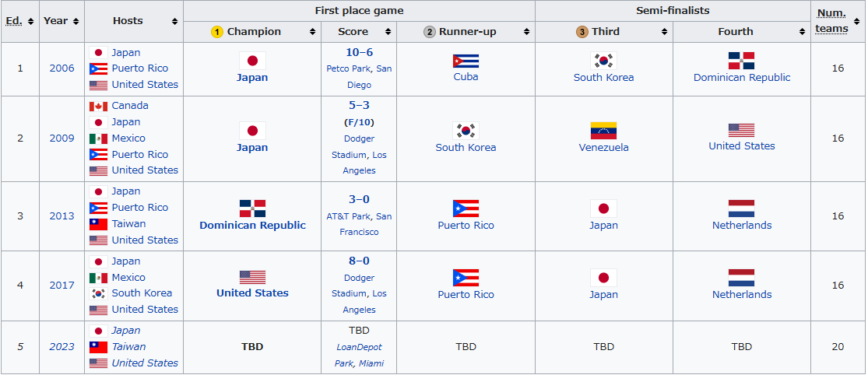
Task: Open the 10–6 final score link
Action: tap(359, 52)
